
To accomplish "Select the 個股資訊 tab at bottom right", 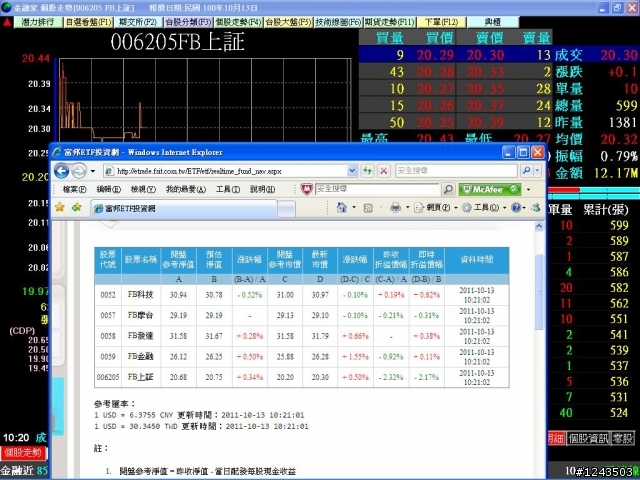I will pos(588,438).
